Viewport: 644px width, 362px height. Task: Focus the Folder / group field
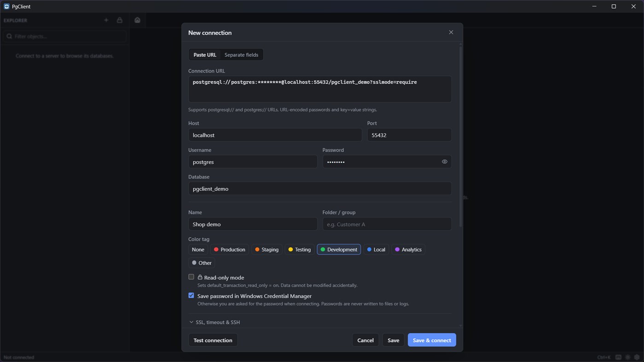[x=387, y=224]
